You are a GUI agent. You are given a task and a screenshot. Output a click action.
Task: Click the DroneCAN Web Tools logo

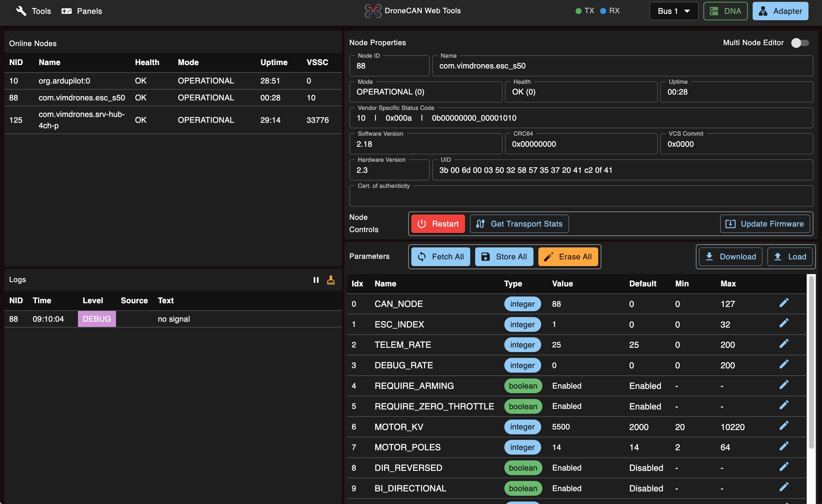tap(373, 11)
